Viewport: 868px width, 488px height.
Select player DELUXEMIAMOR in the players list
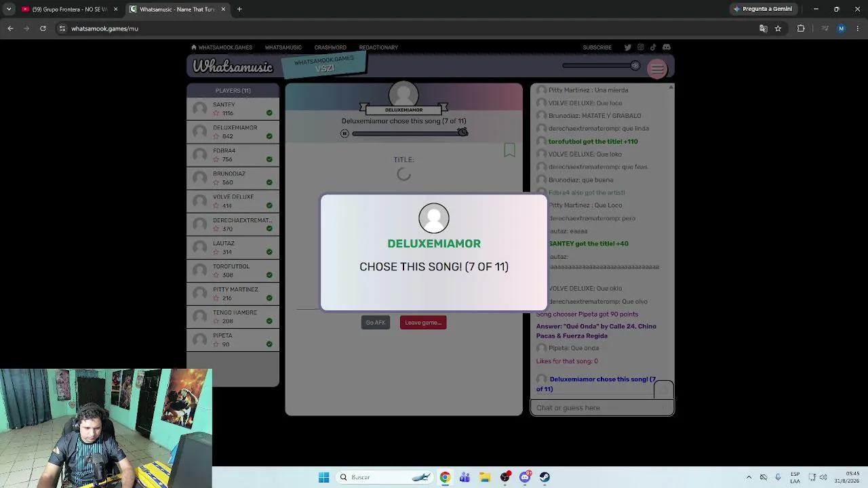click(233, 131)
